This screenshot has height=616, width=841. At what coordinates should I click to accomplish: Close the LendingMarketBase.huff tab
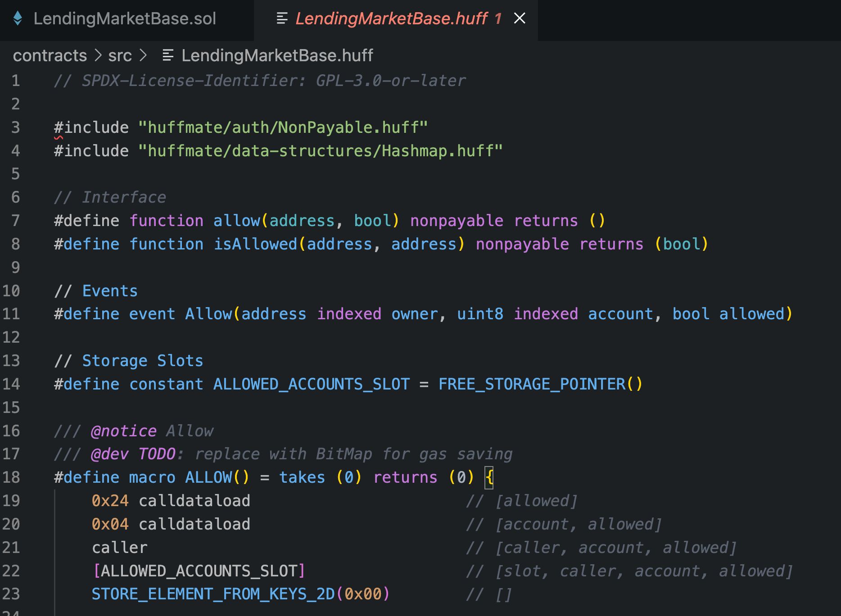(520, 18)
